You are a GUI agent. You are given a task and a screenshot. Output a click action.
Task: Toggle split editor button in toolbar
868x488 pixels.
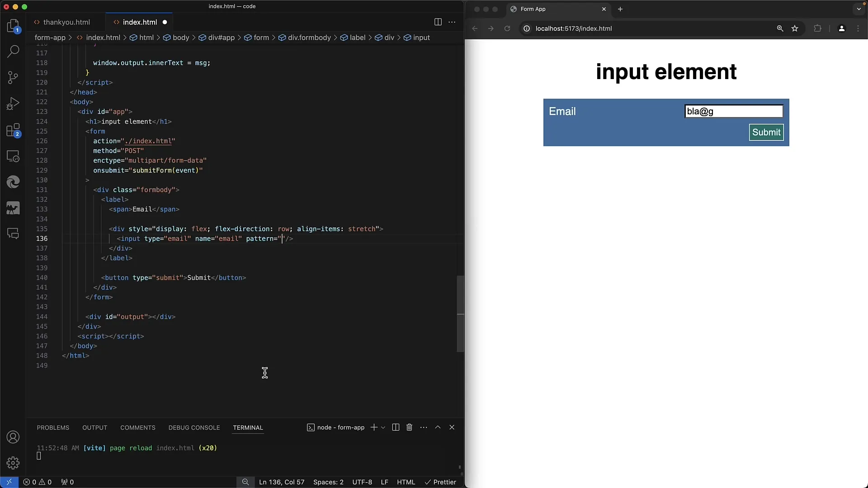[x=438, y=22]
